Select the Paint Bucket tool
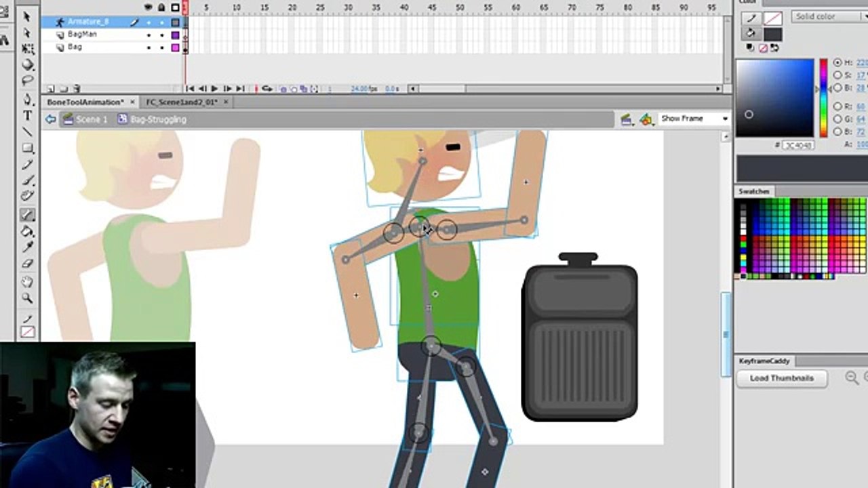 click(x=27, y=231)
